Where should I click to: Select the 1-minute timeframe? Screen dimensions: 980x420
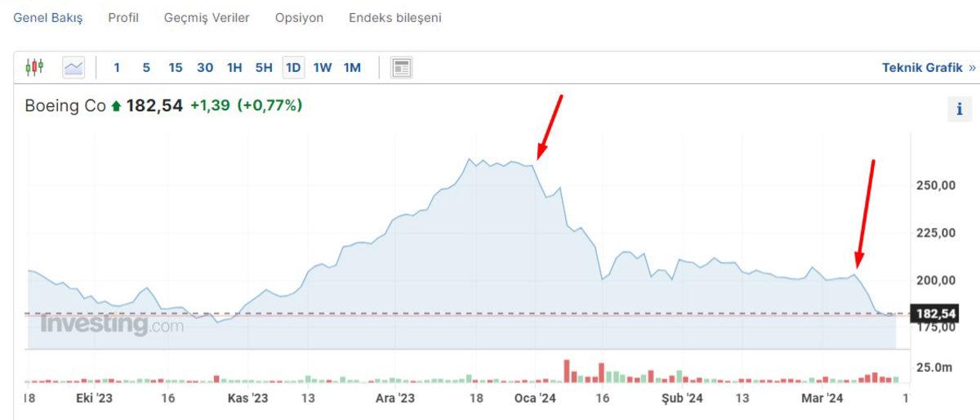pyautogui.click(x=117, y=67)
